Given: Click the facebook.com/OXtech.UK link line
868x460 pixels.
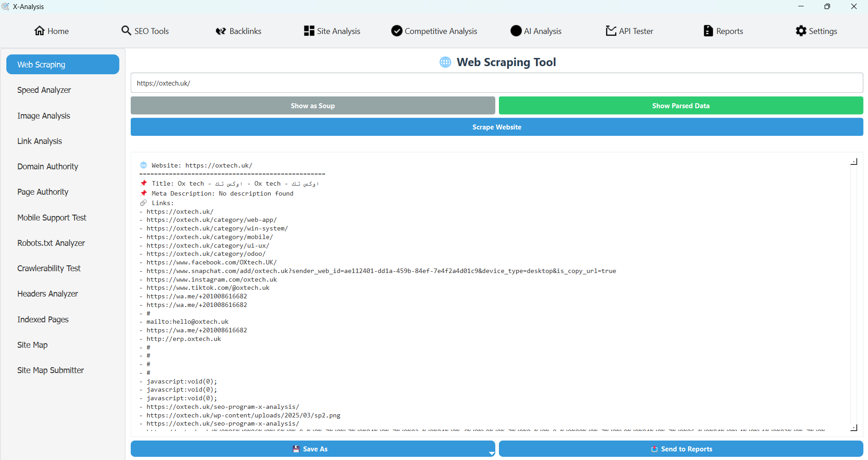Looking at the screenshot, I should 212,262.
